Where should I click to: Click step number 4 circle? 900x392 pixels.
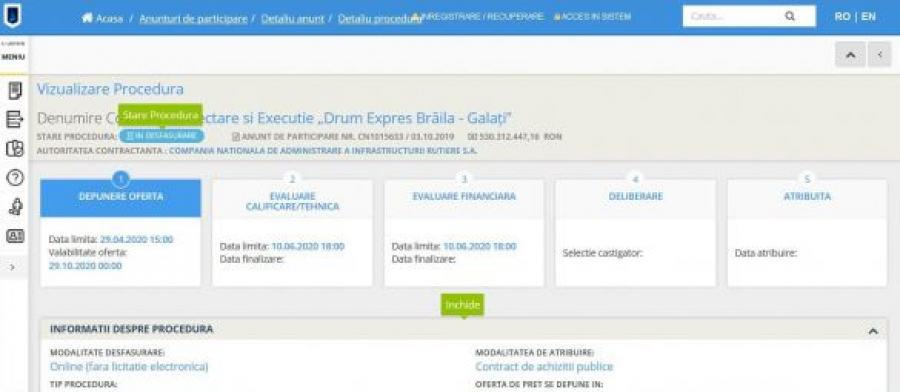tap(635, 180)
